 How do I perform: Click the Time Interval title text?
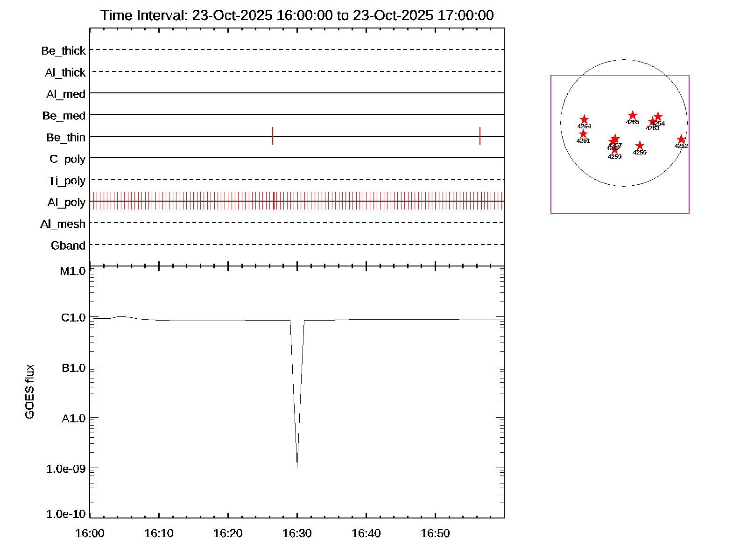pos(297,15)
